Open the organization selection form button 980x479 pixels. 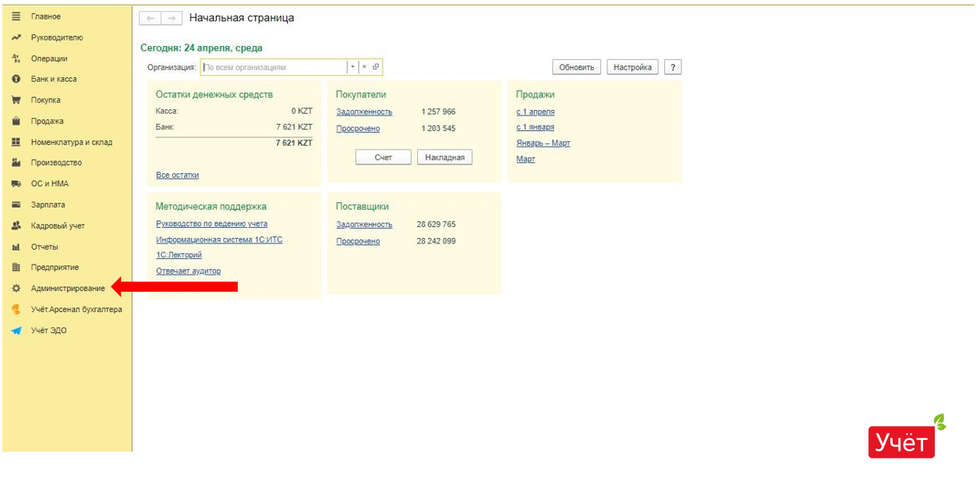376,67
